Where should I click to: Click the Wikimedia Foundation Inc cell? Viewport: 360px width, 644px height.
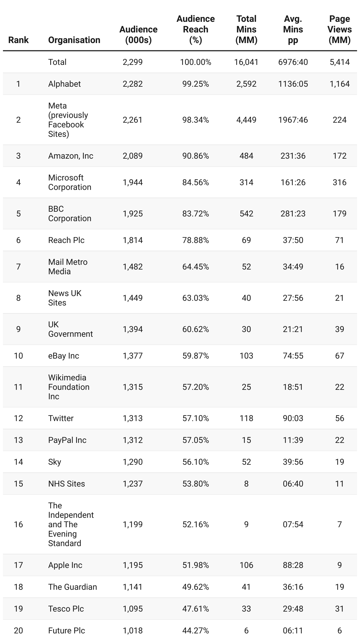tap(69, 387)
